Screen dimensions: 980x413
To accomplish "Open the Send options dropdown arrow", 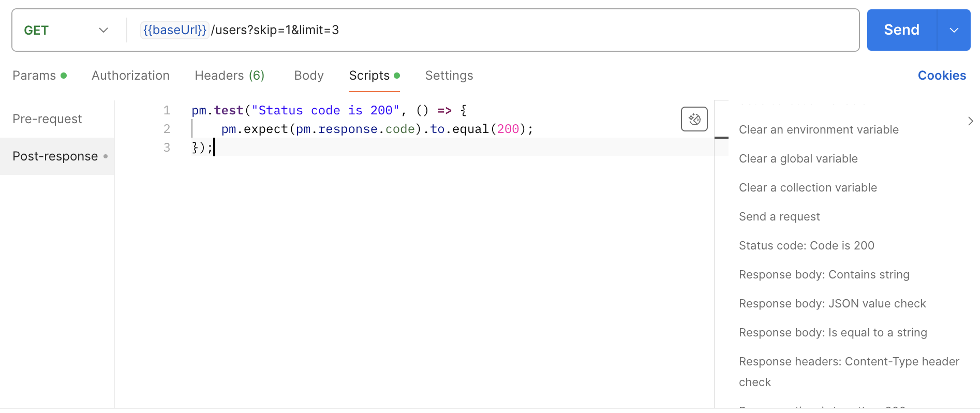I will coord(954,30).
